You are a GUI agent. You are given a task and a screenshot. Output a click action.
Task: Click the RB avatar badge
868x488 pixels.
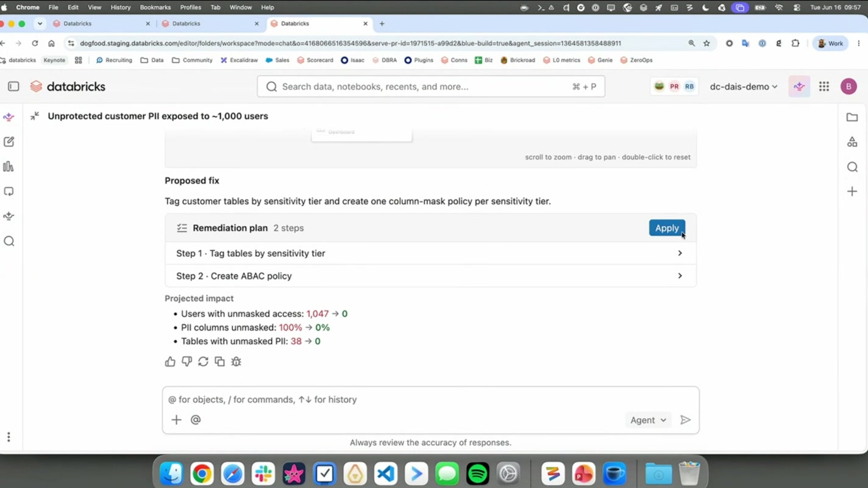[689, 87]
